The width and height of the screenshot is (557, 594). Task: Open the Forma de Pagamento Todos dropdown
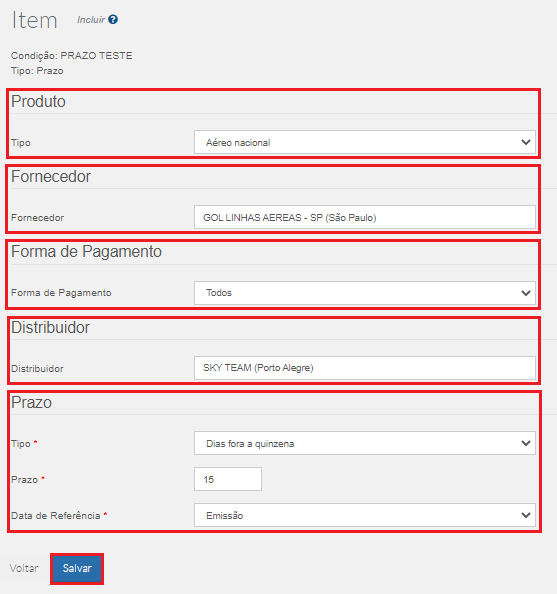coord(365,293)
